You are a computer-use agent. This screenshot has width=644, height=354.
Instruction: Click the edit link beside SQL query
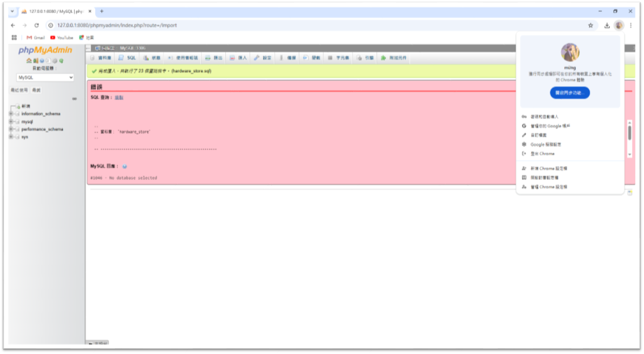click(x=119, y=97)
